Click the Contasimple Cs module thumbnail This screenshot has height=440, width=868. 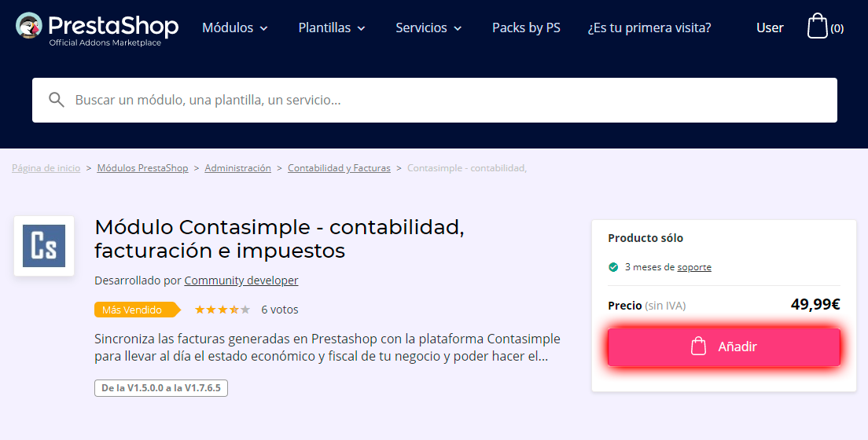tap(44, 246)
